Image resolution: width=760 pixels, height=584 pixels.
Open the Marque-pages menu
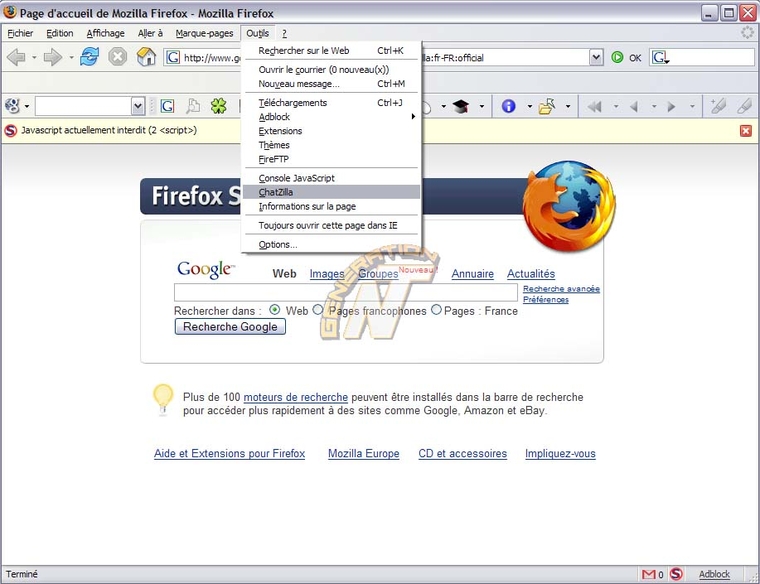click(204, 33)
